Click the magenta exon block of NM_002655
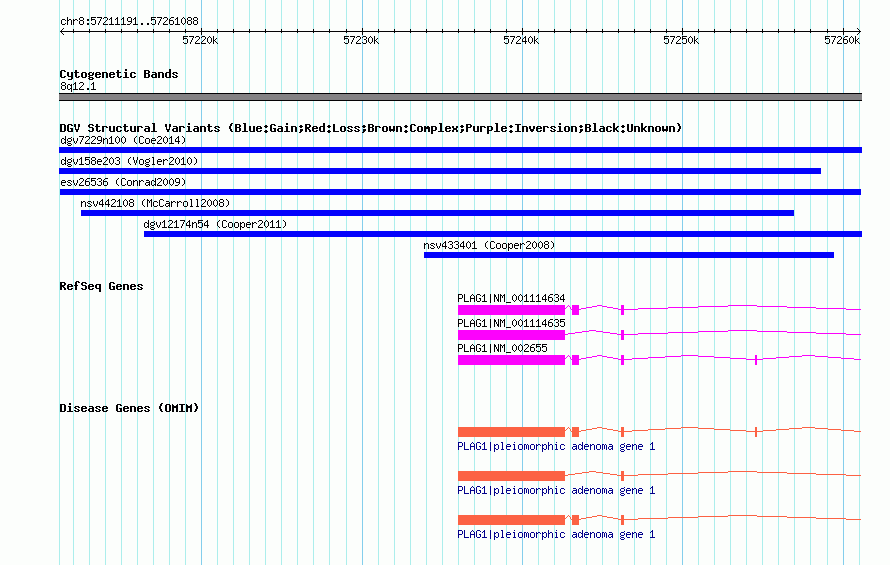Screen dimensions: 890x565 [x=511, y=360]
